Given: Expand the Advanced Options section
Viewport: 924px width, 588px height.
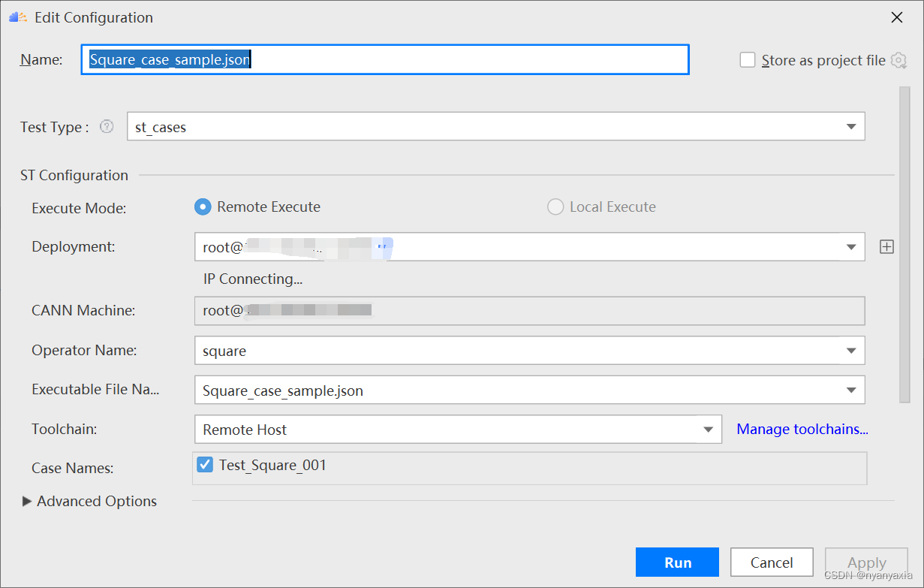Looking at the screenshot, I should click(x=27, y=501).
